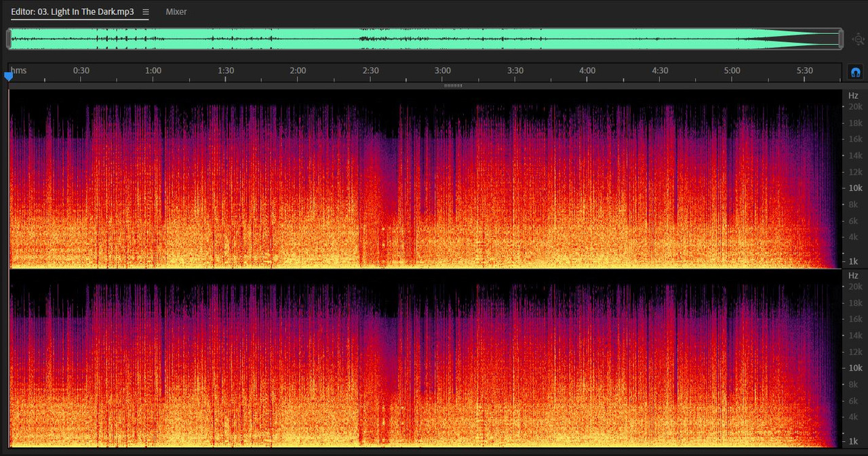
Task: Click the 5:30 mark on the time ruler
Action: 804,70
